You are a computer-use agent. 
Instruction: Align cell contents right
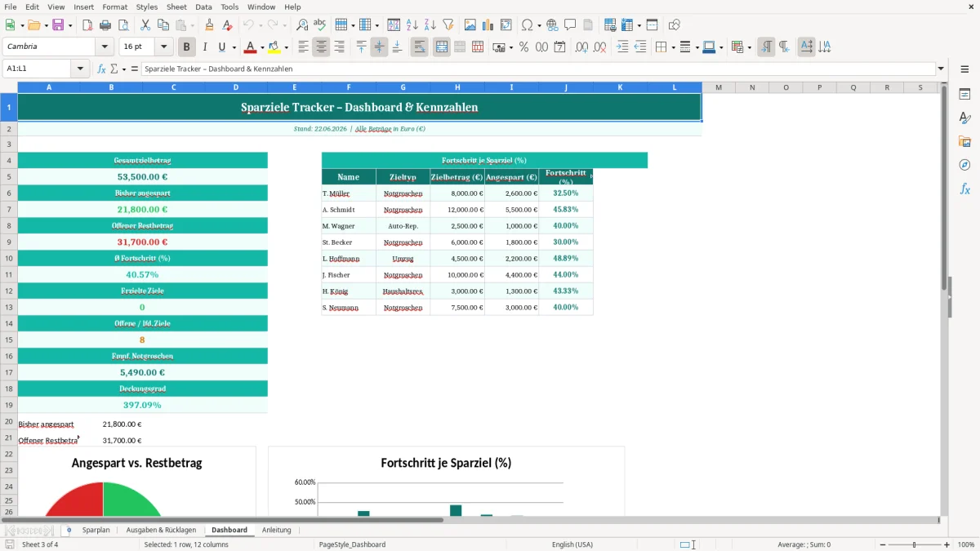click(339, 47)
